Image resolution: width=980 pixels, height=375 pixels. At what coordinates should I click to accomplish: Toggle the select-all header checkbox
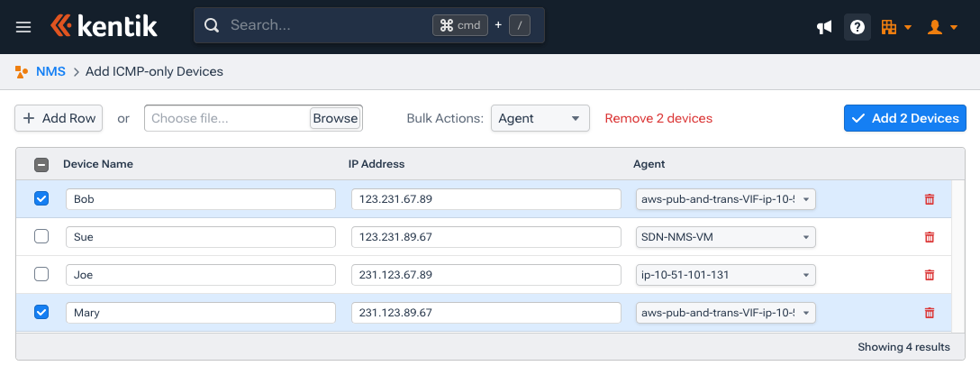(41, 164)
